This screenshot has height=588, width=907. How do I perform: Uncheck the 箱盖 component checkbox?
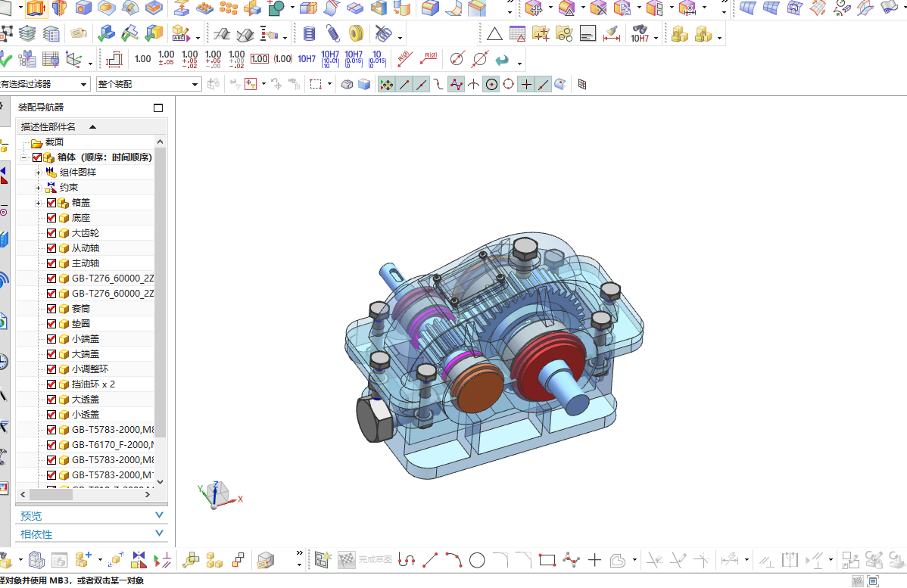(x=51, y=203)
